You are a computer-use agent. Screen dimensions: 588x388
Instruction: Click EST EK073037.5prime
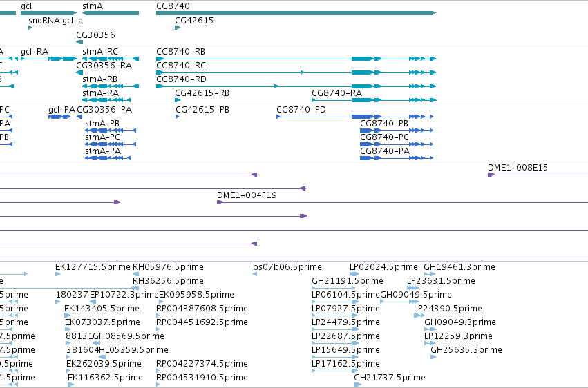(103, 322)
